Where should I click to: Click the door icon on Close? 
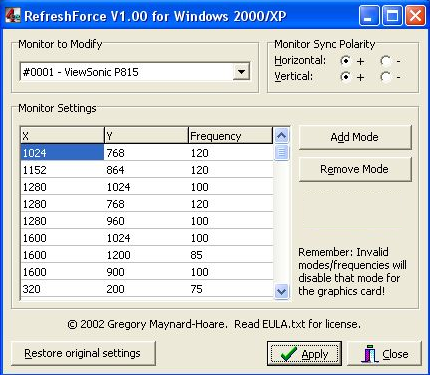(x=369, y=354)
